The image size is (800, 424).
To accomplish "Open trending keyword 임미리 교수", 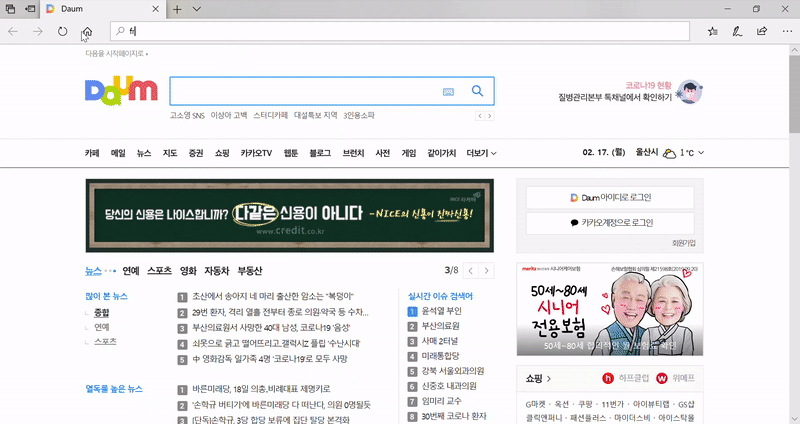I will click(x=441, y=401).
